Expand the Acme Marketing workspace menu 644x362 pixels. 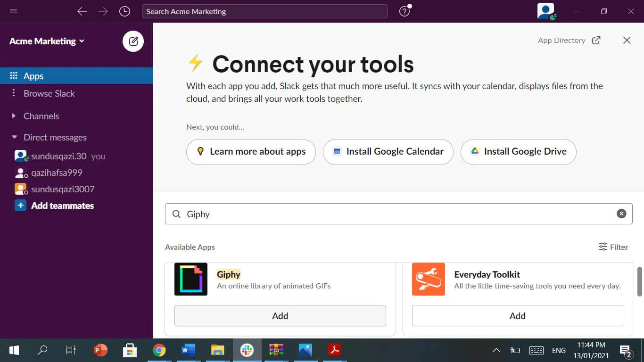pos(47,41)
